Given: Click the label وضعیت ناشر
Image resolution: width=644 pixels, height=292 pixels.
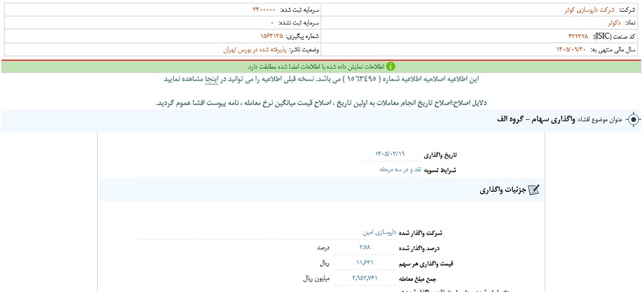Looking at the screenshot, I should point(304,50).
